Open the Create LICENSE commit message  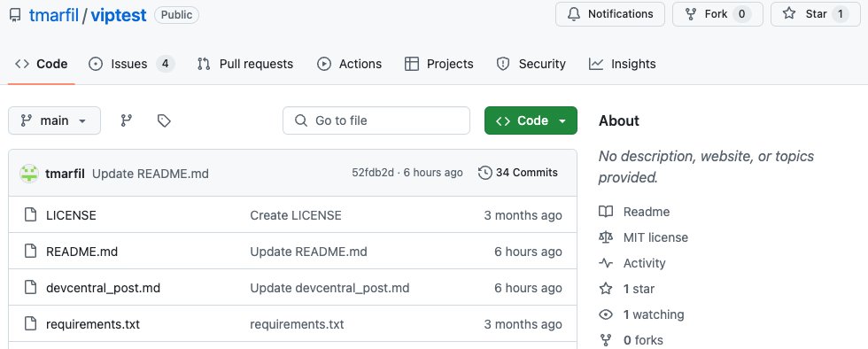click(296, 215)
